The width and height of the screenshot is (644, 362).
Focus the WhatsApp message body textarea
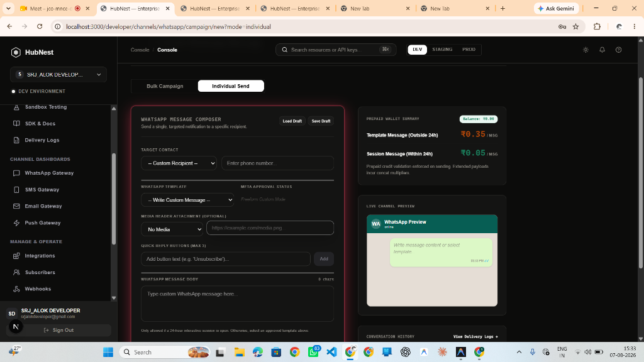(237, 304)
